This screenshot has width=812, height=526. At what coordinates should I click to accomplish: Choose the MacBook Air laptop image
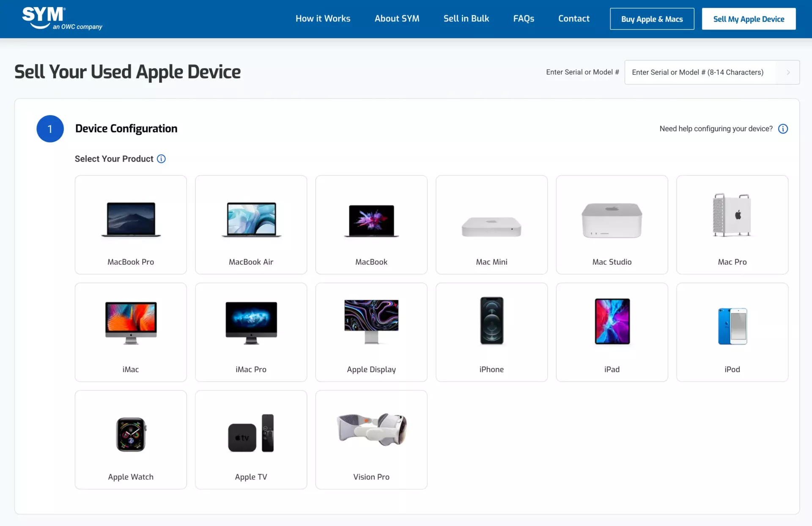[251, 219]
